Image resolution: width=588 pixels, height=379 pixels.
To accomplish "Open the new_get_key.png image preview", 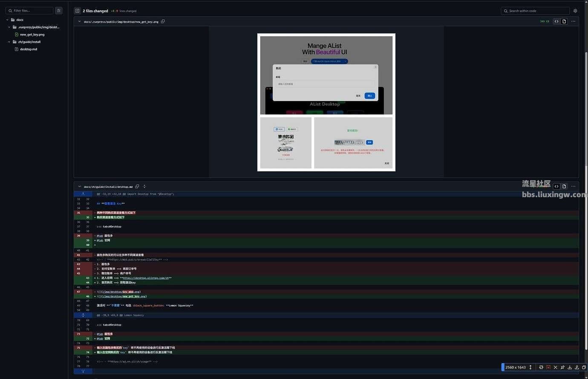I will (x=326, y=102).
